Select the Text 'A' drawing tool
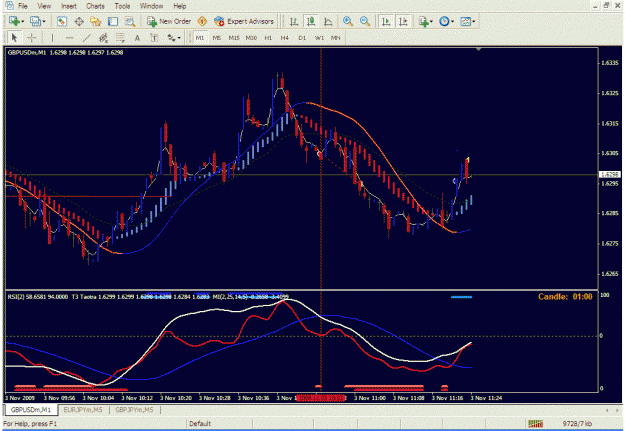Screen dimensions: 625x431 tap(137, 38)
